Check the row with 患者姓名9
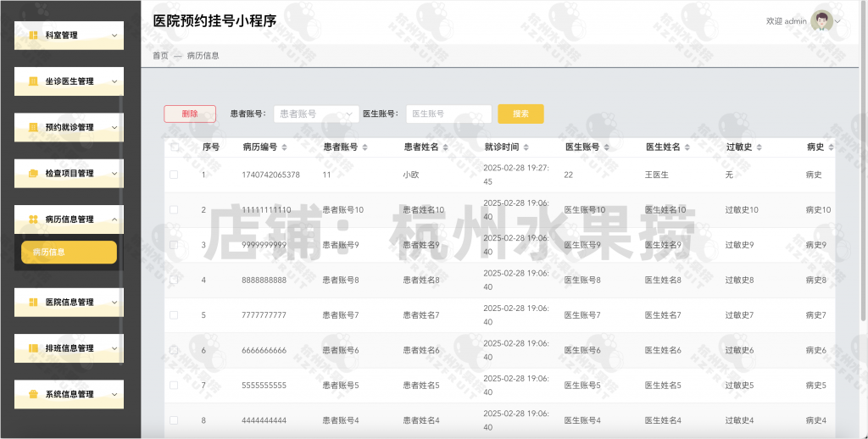The image size is (868, 439). 174,245
